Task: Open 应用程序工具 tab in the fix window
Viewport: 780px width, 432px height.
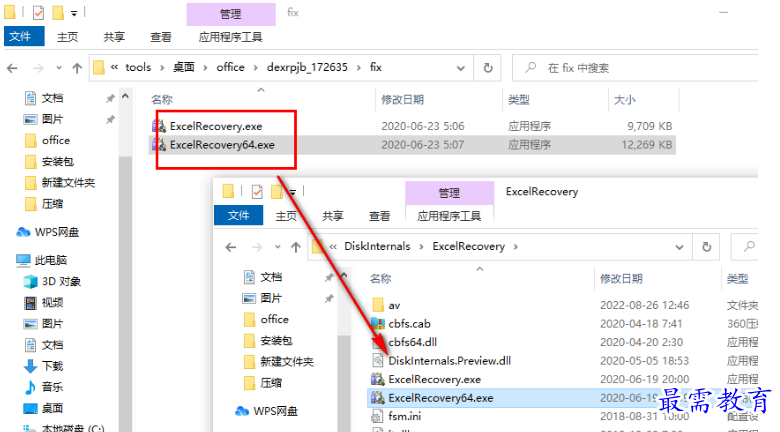Action: click(x=230, y=37)
